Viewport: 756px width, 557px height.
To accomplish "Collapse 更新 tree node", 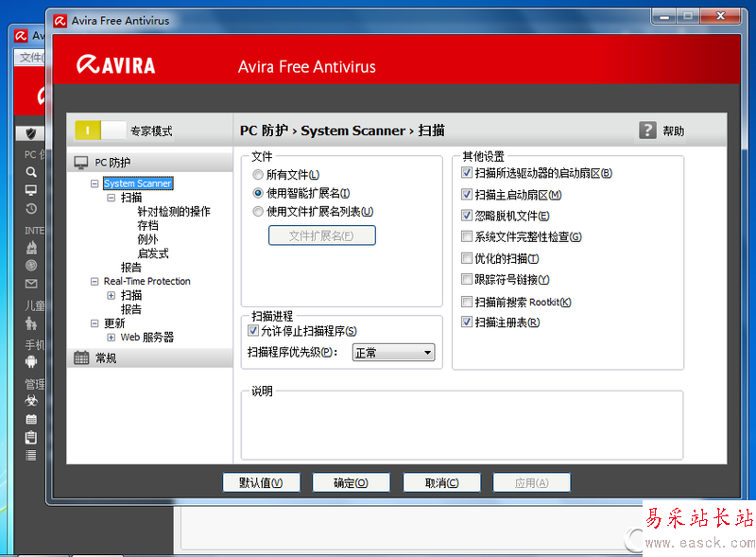I will point(94,323).
